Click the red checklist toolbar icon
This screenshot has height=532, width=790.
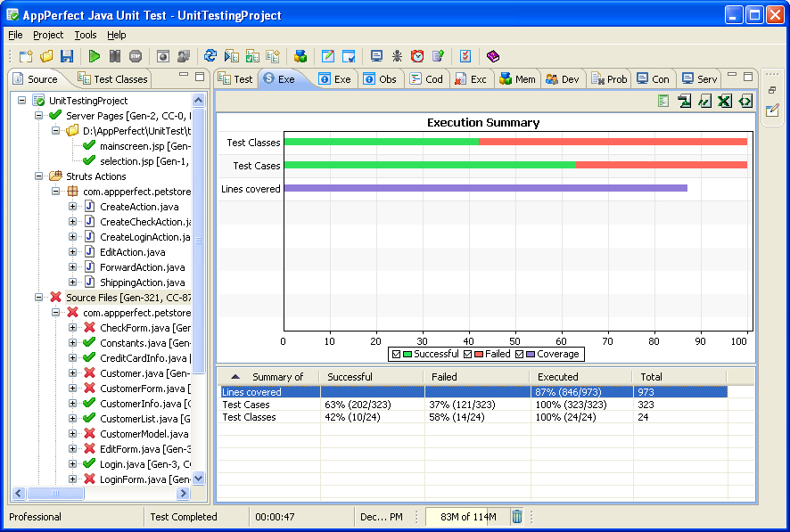[x=465, y=56]
